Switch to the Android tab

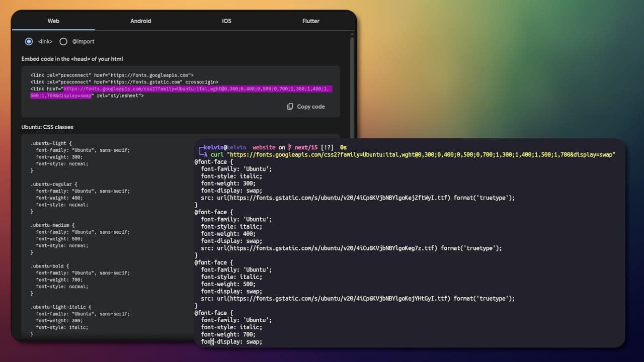pos(140,21)
